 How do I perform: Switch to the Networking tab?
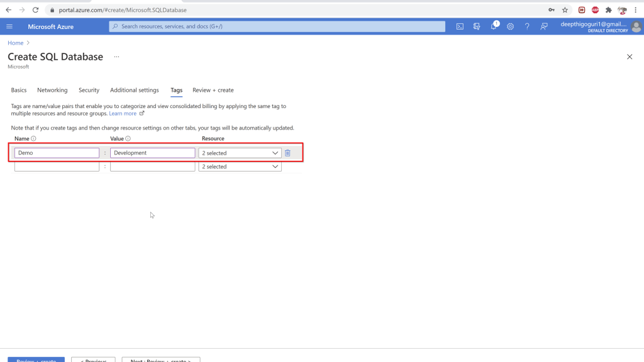(52, 90)
